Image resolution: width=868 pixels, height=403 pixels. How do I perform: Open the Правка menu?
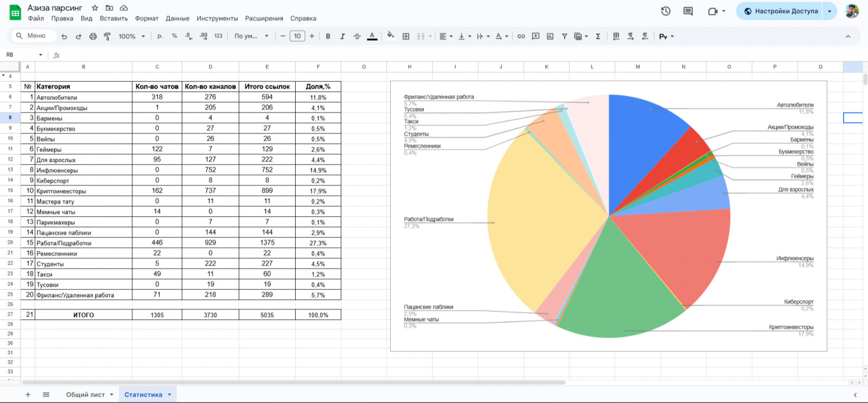click(62, 18)
